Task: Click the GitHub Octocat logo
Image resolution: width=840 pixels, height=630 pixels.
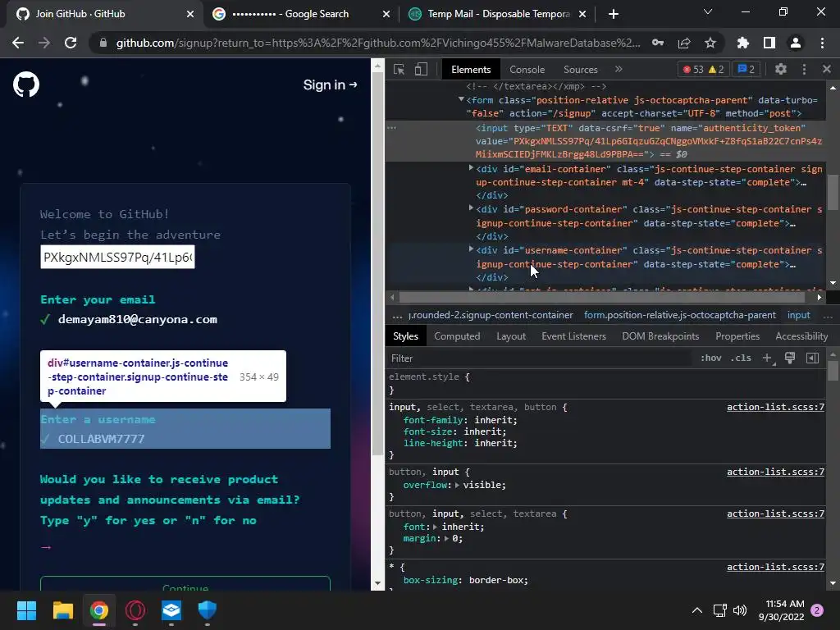Action: (26, 84)
